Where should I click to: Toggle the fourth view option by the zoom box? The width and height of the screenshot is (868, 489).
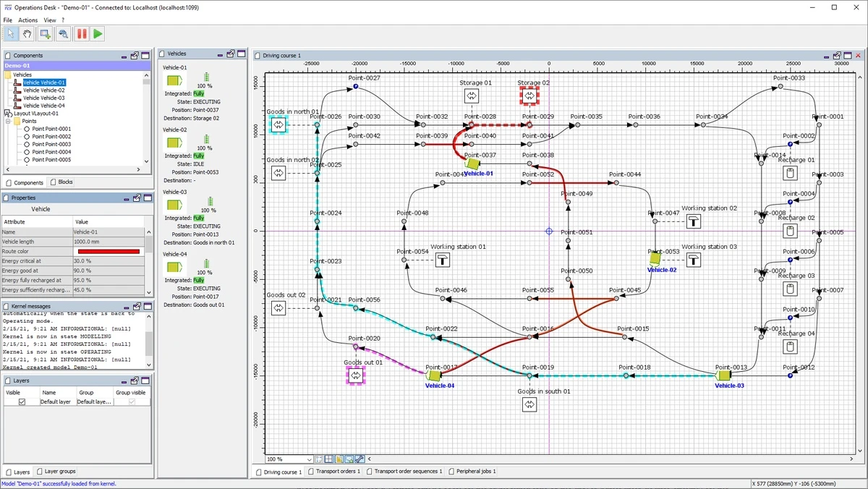(349, 459)
